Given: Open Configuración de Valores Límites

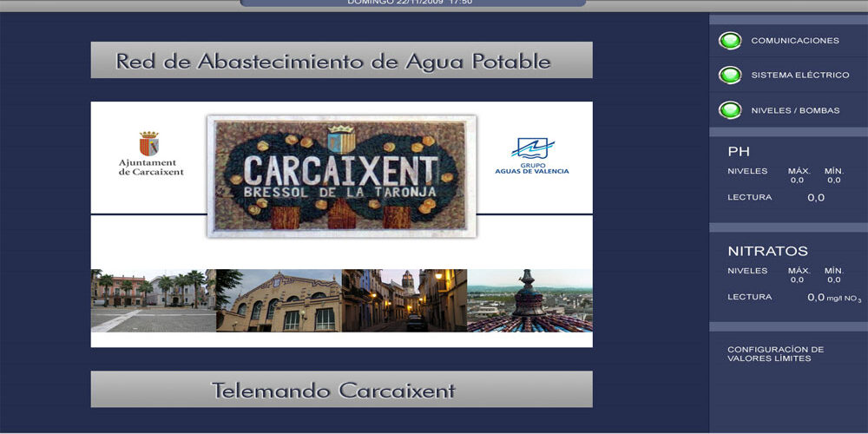Looking at the screenshot, I should click(x=775, y=354).
